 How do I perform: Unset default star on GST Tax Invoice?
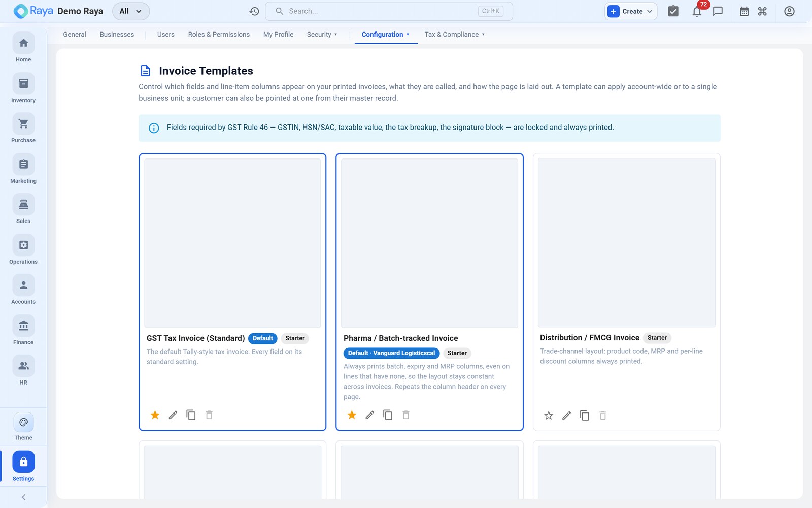tap(155, 415)
